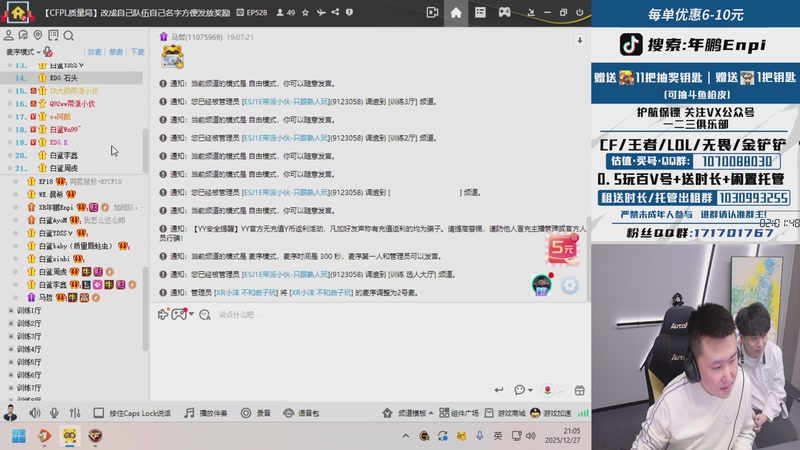Screen dimensions: 800x450
Task: Click the share icon in title bar
Action: coord(335,12)
